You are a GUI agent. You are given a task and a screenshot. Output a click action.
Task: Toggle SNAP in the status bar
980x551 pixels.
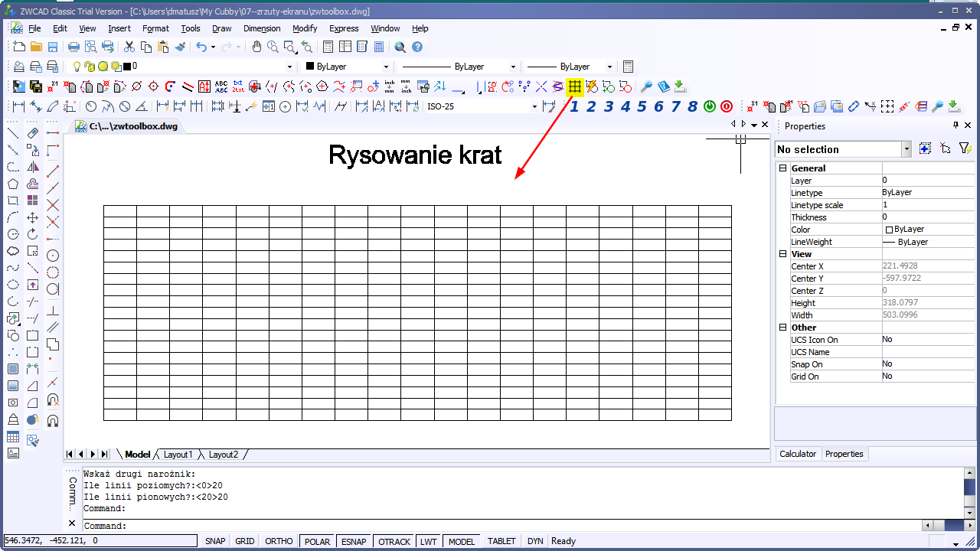215,541
